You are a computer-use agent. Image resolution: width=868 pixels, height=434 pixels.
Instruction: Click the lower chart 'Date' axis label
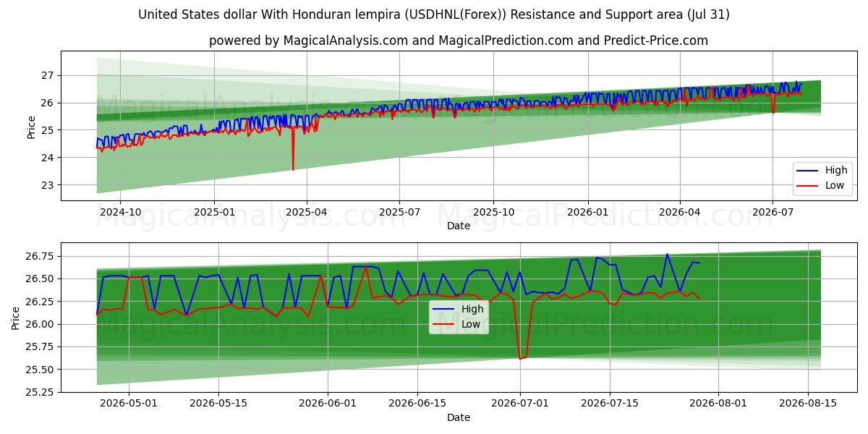(459, 417)
